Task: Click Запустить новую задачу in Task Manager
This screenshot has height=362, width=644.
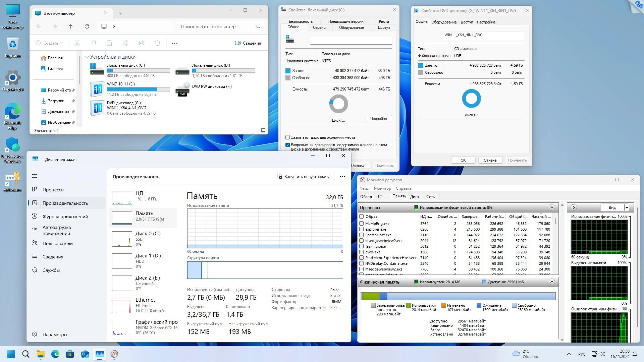Action: coord(303,176)
